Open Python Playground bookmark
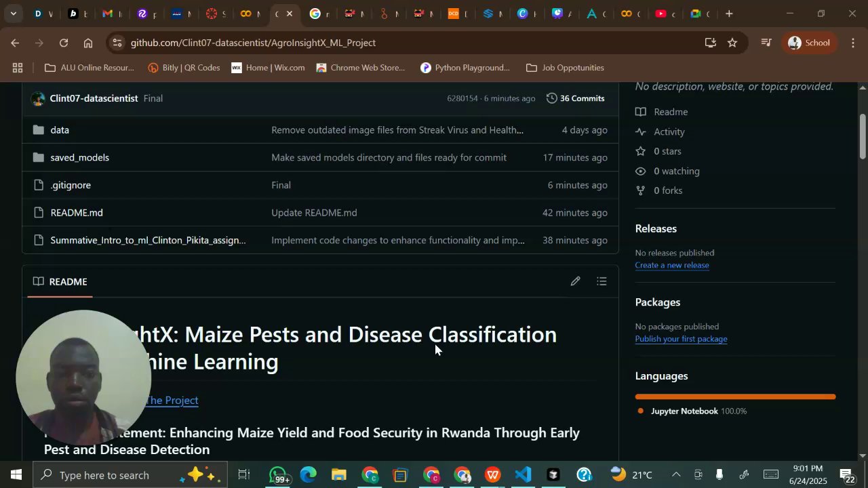The height and width of the screenshot is (488, 868). coord(465,68)
